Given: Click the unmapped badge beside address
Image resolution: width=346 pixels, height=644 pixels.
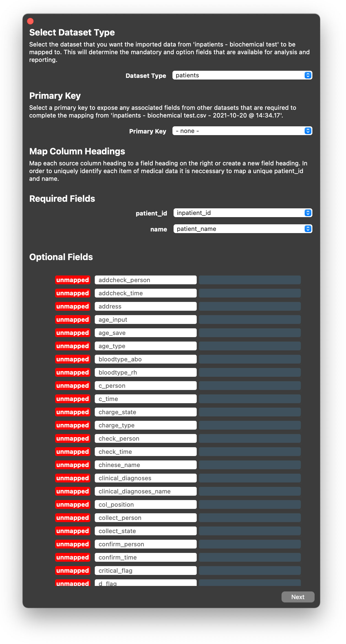Looking at the screenshot, I should pyautogui.click(x=72, y=306).
